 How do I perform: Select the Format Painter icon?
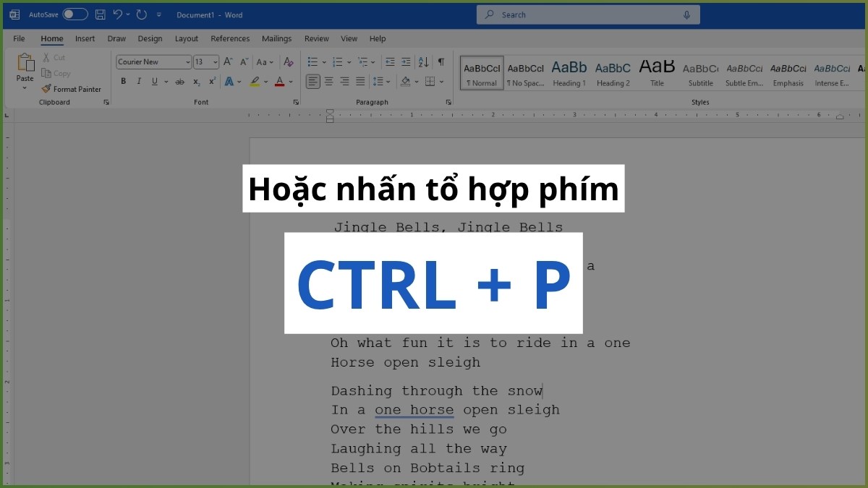click(x=72, y=89)
